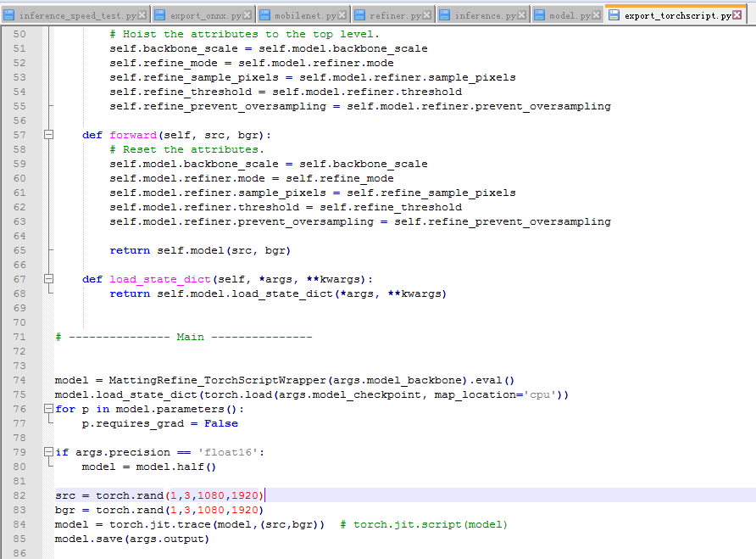Click save icon on export_torchscript.py tab
The width and height of the screenshot is (756, 559).
(x=614, y=15)
